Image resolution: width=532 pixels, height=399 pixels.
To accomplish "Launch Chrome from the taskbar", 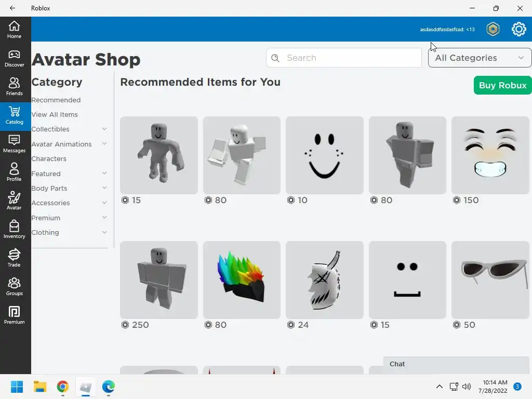I will pos(63,387).
